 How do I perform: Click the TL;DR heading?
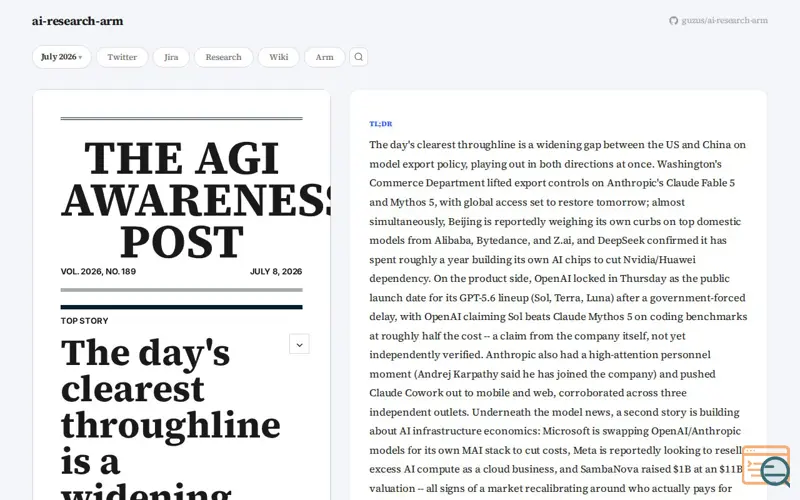point(381,123)
